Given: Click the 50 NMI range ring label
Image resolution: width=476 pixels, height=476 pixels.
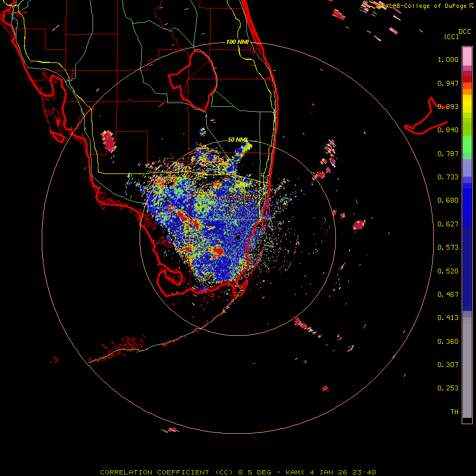Looking at the screenshot, I should [238, 140].
